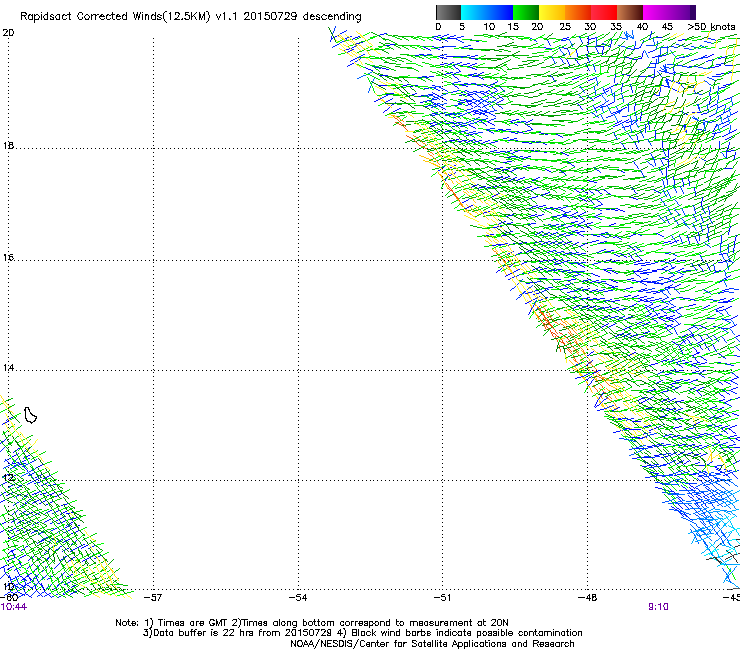Click the NOAA/NESDIS credit line

pyautogui.click(x=432, y=644)
